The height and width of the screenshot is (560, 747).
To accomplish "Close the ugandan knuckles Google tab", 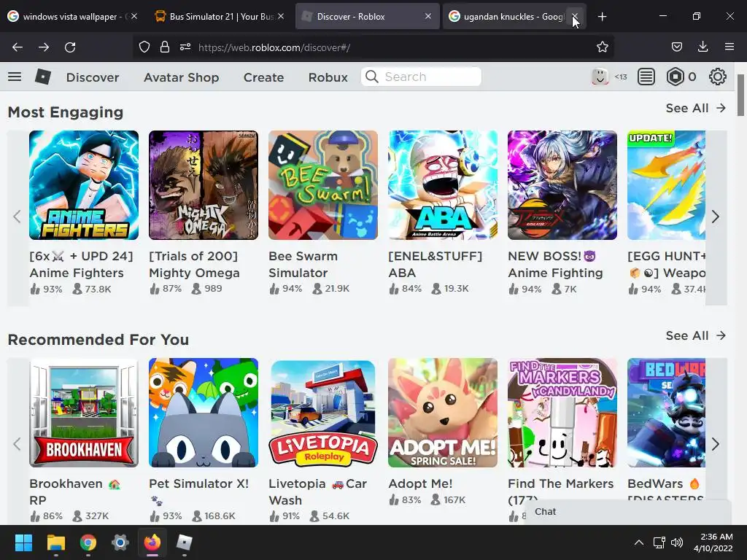I will pyautogui.click(x=575, y=17).
